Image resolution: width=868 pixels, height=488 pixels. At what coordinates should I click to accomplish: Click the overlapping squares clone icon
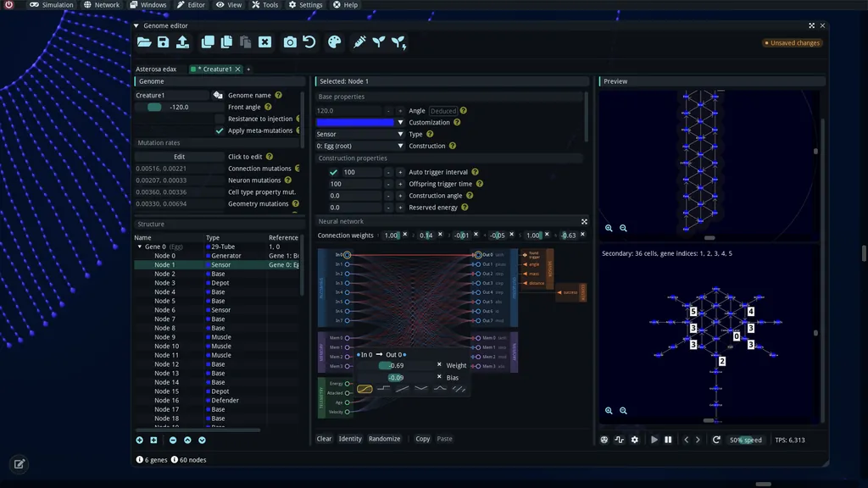pos(208,42)
